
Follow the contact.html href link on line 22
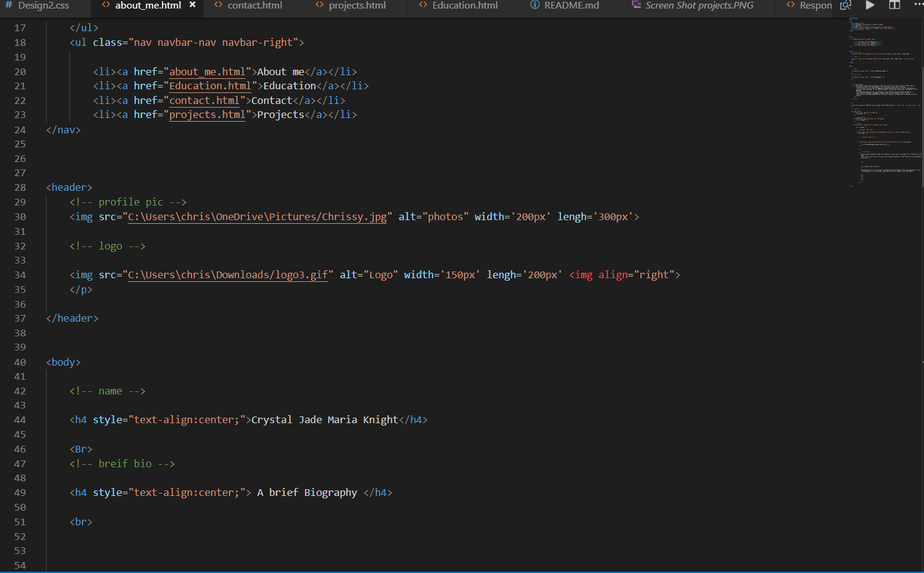tap(204, 100)
